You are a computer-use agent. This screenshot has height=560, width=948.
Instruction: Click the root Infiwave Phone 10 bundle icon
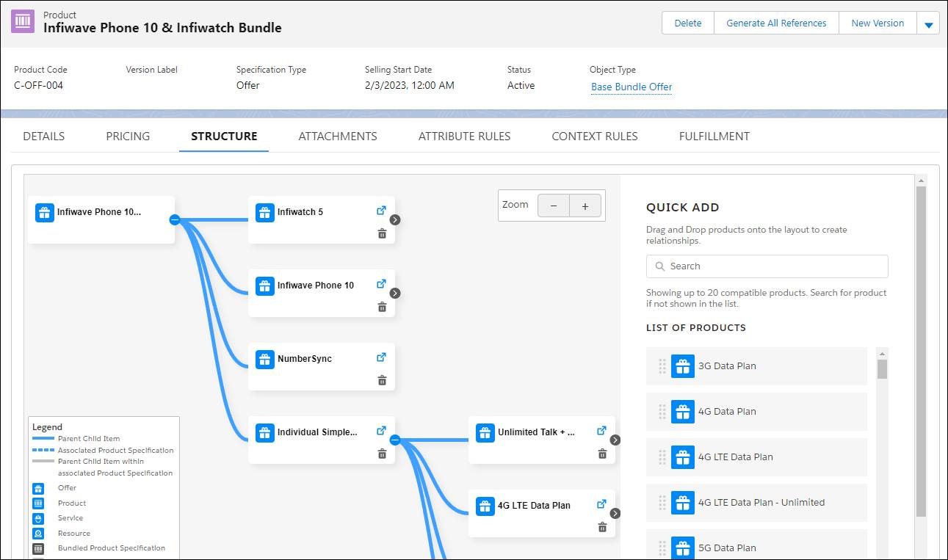click(45, 213)
